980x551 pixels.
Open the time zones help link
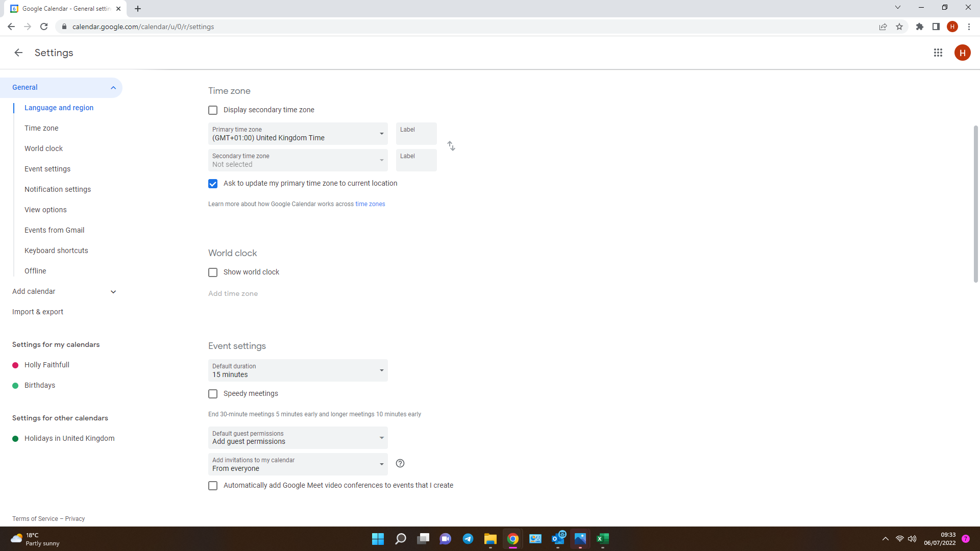click(370, 204)
